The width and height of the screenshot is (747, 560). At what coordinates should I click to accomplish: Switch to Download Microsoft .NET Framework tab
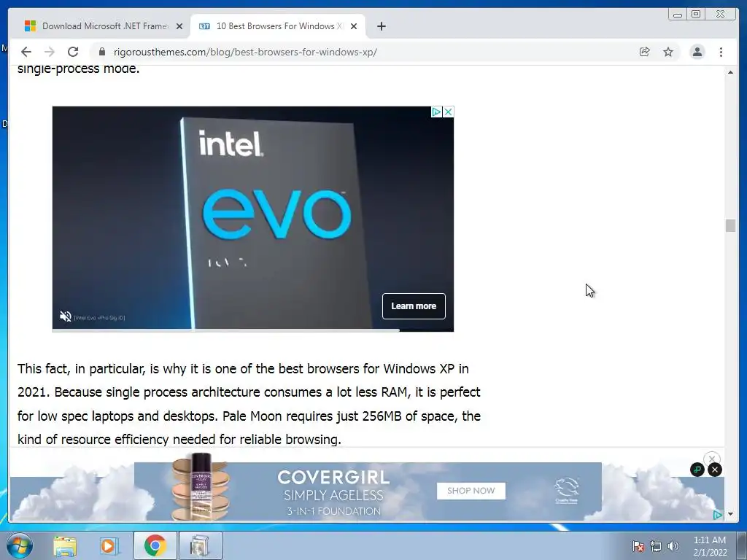(x=104, y=26)
